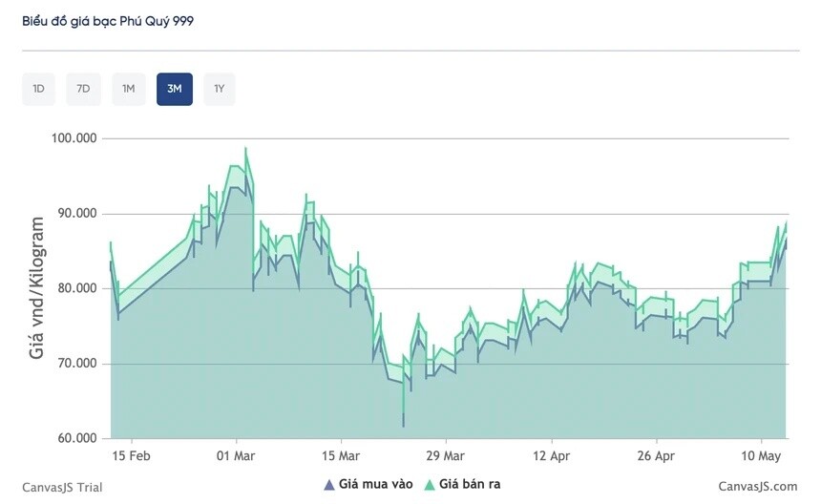Click the green triangle legend marker

(x=429, y=485)
